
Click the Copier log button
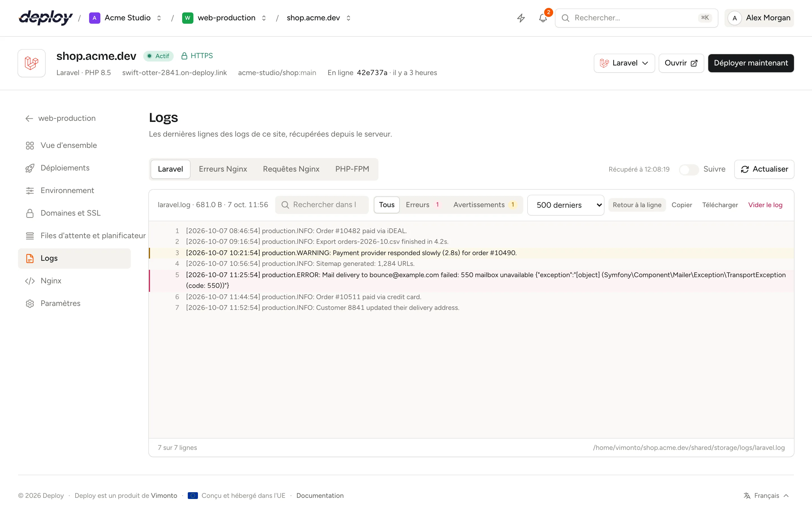pos(681,205)
